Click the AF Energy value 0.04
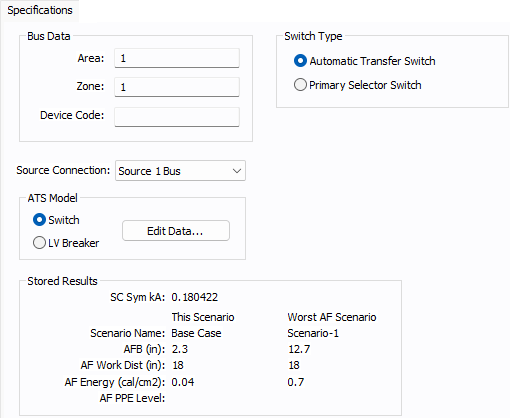Viewport: 510px width, 418px height. point(183,382)
